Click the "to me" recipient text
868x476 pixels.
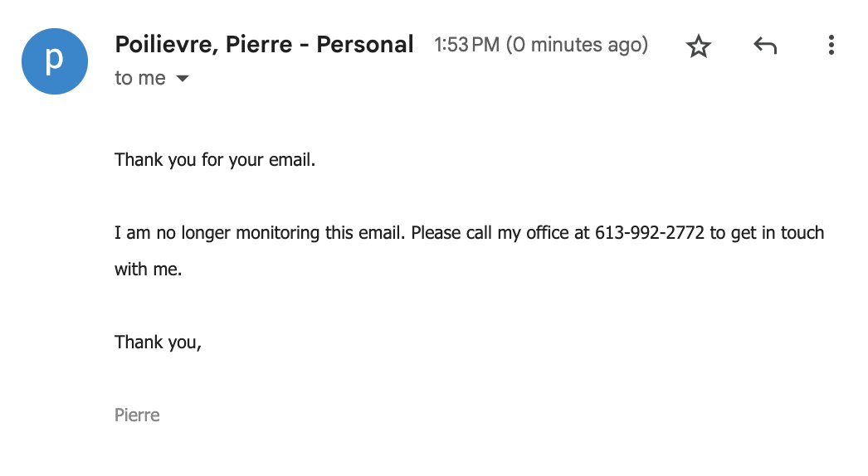point(140,78)
